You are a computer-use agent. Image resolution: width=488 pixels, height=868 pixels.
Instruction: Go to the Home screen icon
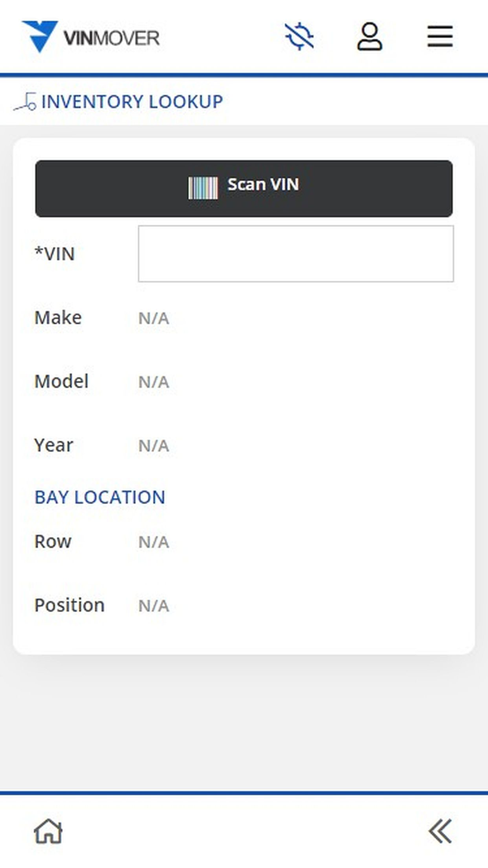click(x=48, y=831)
